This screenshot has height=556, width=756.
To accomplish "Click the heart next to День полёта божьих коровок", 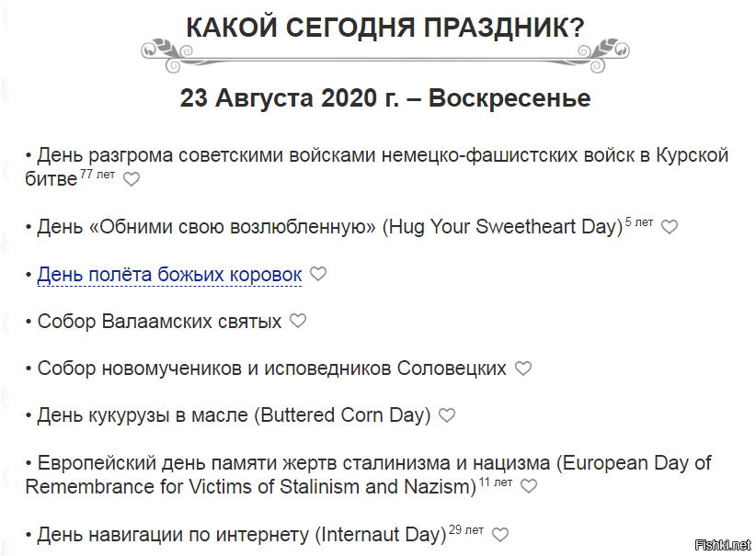I will click(x=317, y=273).
